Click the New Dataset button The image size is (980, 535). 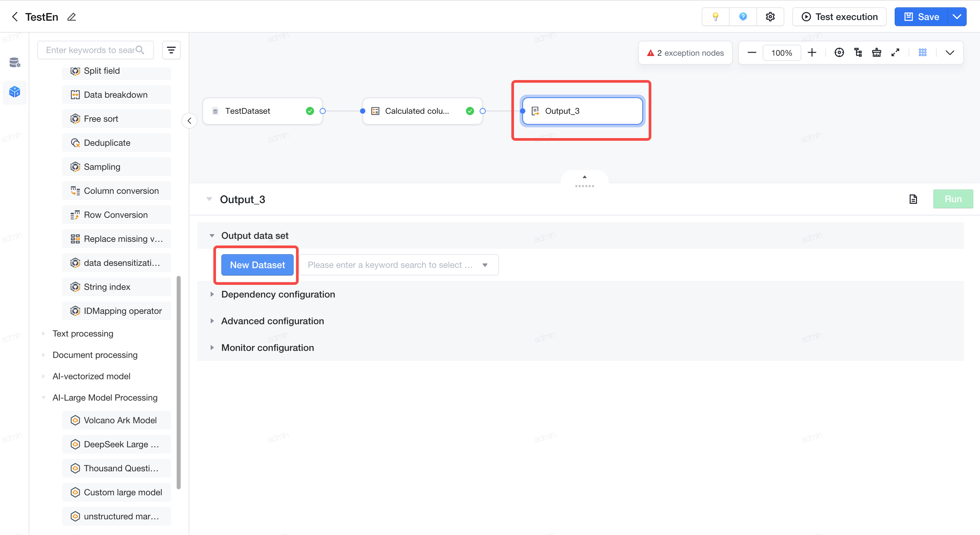(257, 264)
